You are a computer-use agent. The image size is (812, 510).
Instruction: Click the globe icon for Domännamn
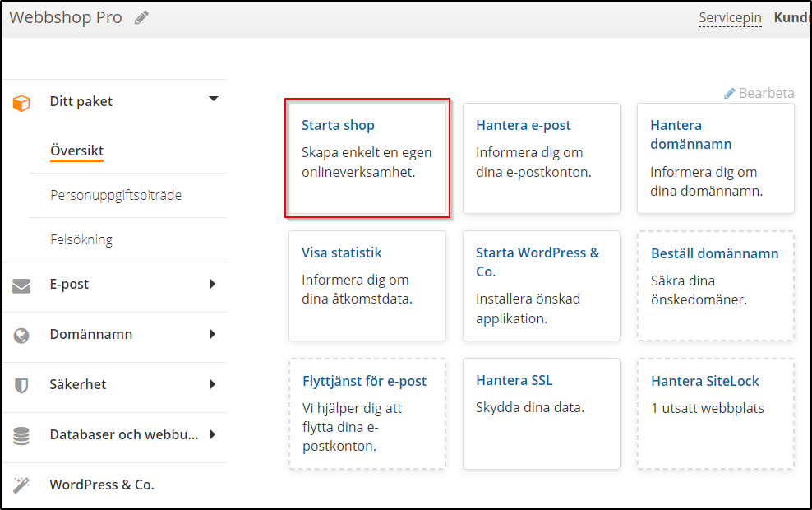click(21, 336)
